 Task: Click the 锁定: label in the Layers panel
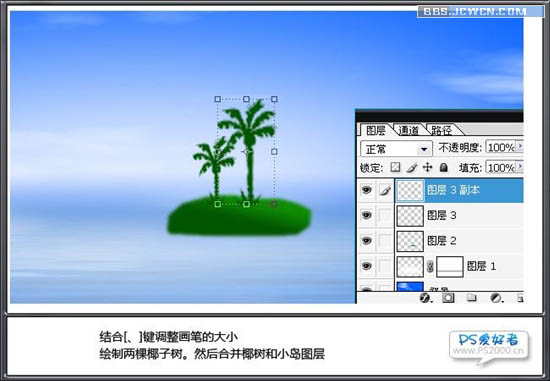[371, 168]
